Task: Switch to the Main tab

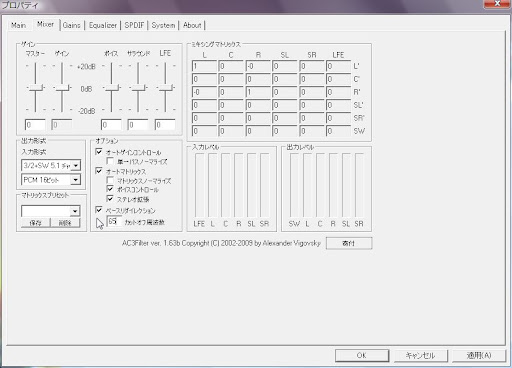Action: [x=18, y=25]
